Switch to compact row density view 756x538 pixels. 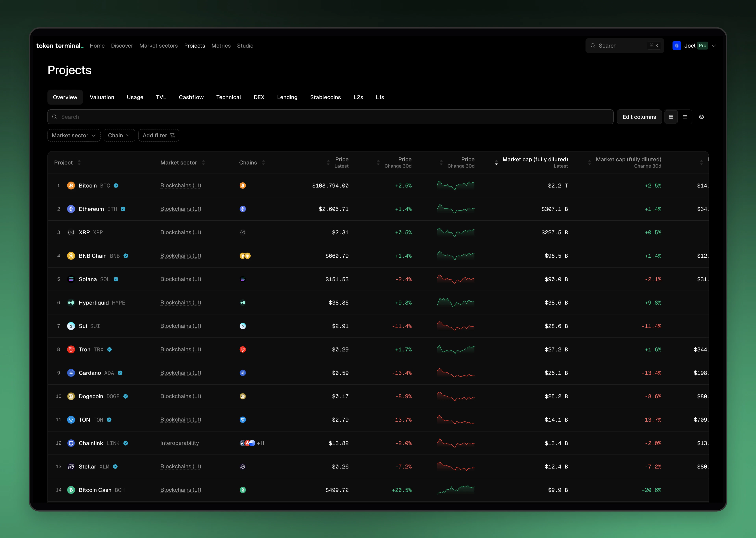tap(685, 117)
